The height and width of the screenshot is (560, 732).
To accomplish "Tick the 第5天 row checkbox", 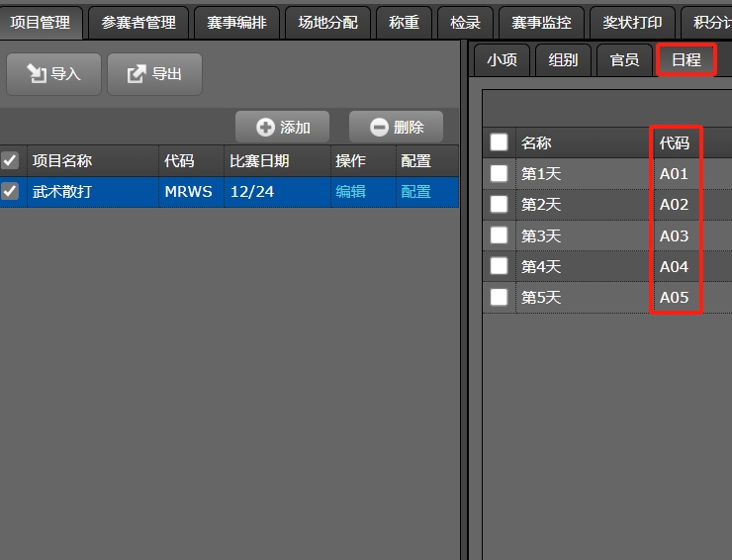I will [x=500, y=297].
